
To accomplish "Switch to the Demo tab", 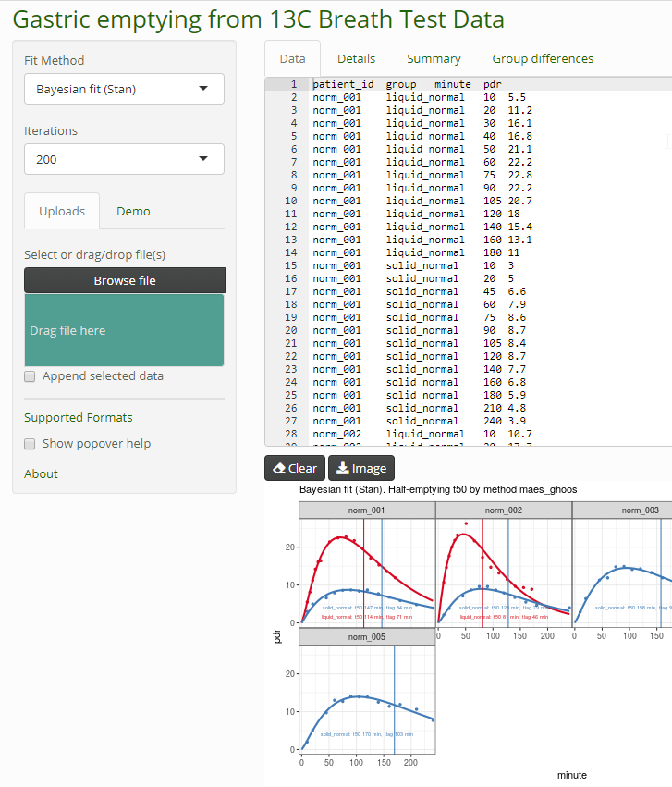I will click(x=133, y=211).
